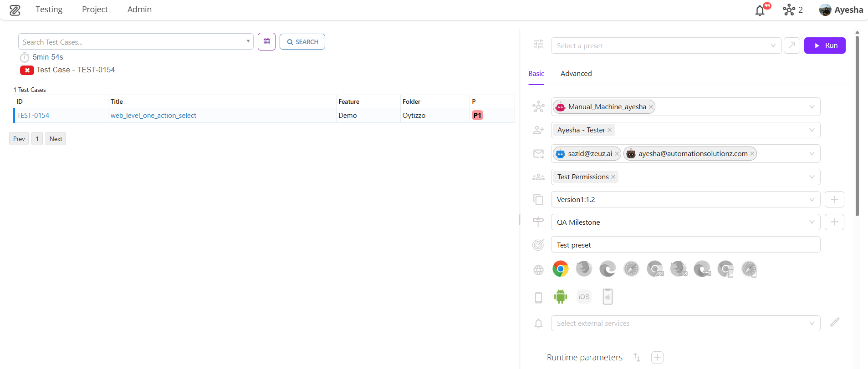Select the Microsoft Edge browser icon
This screenshot has height=369, width=868.
(x=608, y=269)
